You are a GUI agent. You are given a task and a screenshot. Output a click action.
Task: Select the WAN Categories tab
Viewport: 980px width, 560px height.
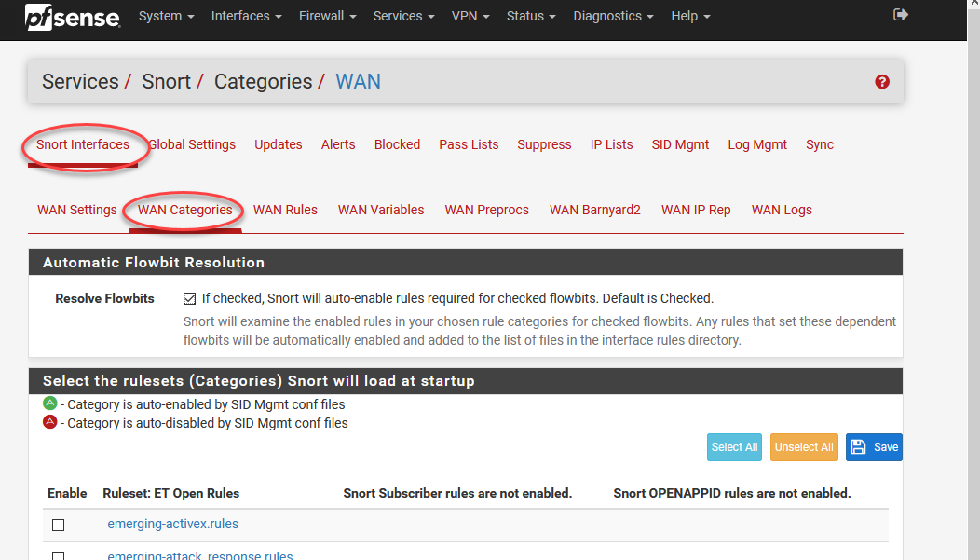click(x=185, y=210)
